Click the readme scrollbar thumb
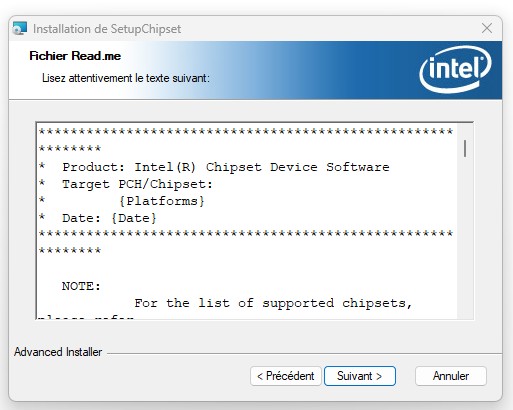Image resolution: width=513 pixels, height=410 pixels. click(465, 149)
